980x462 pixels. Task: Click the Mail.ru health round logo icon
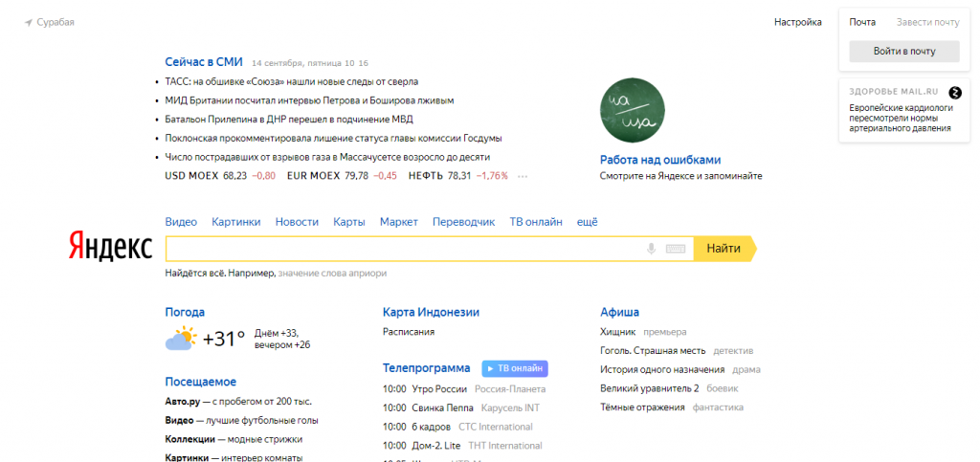tap(954, 93)
